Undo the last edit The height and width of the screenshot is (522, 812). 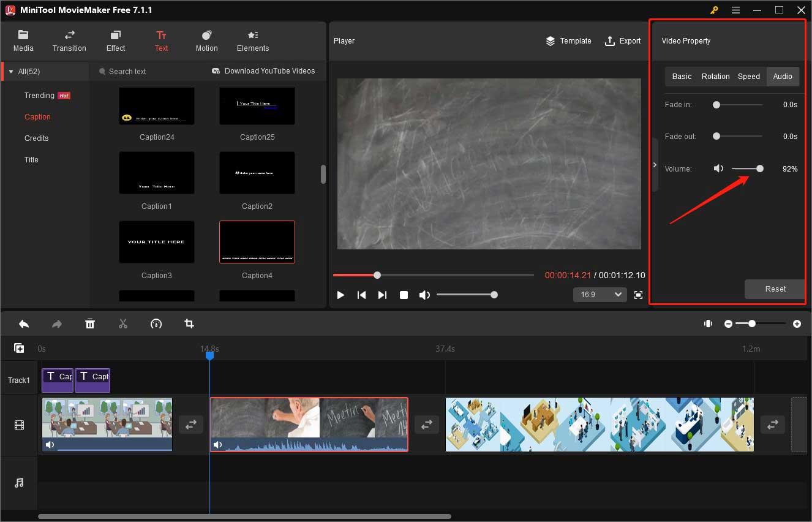pos(24,323)
